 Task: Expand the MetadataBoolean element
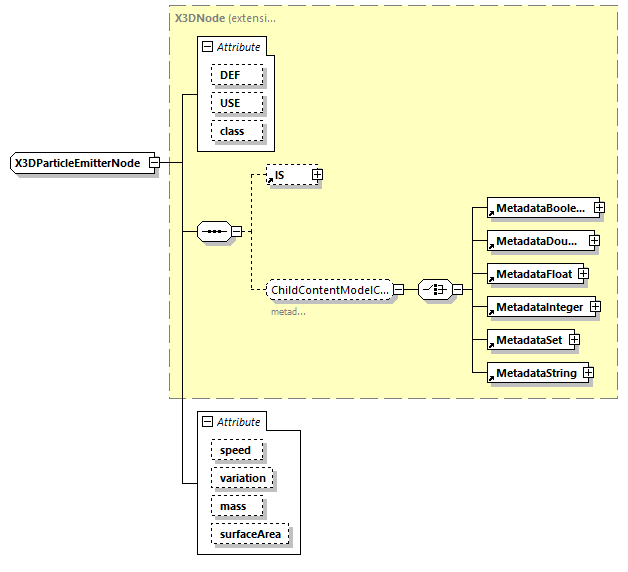click(x=599, y=208)
